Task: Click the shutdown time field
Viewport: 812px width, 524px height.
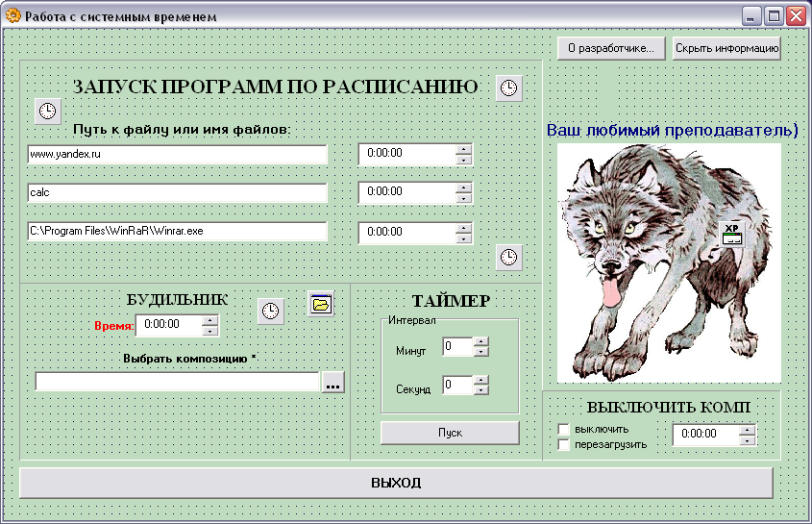Action: click(707, 435)
